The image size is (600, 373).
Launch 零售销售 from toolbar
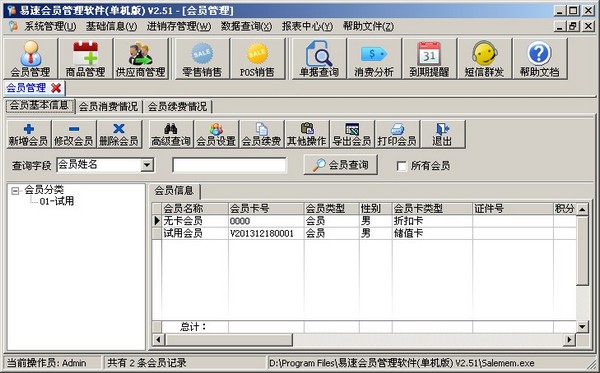(x=202, y=59)
